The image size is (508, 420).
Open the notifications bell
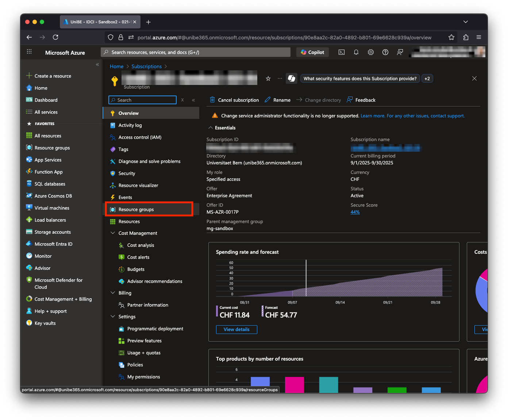tap(356, 52)
